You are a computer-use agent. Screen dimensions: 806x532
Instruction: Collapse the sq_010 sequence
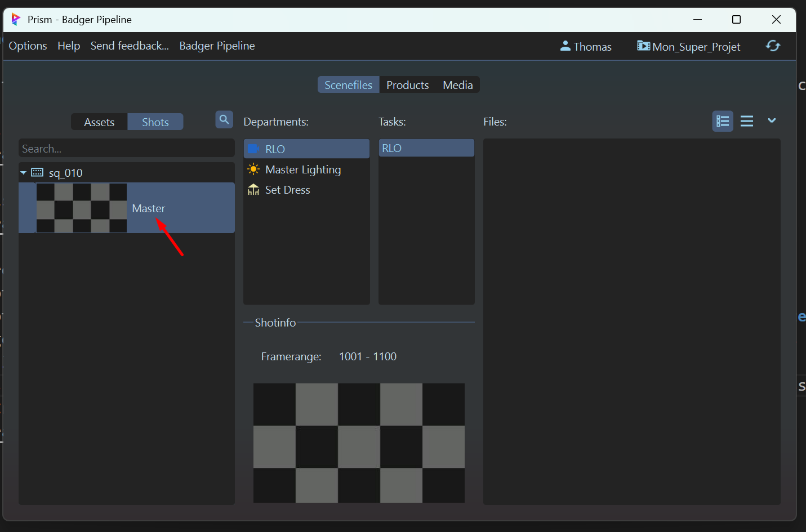pos(24,173)
